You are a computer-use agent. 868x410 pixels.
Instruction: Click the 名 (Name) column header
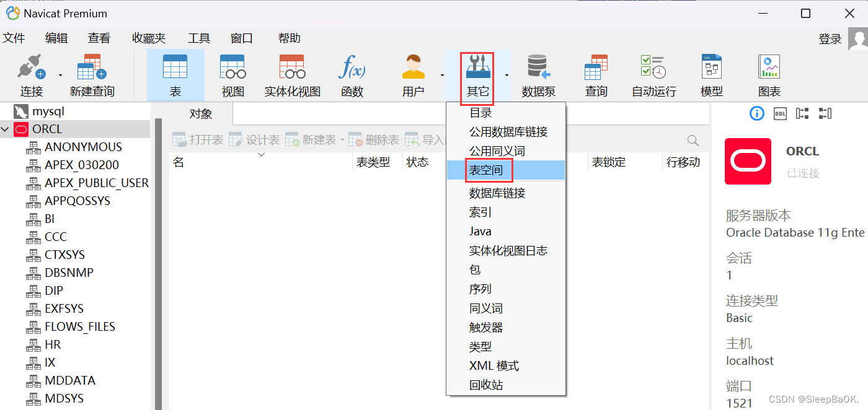[261, 162]
